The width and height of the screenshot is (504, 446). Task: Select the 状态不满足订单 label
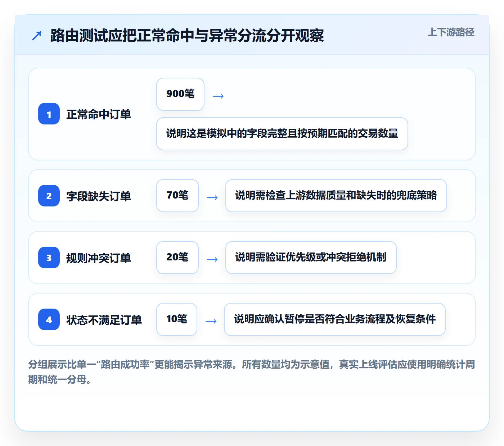(104, 320)
